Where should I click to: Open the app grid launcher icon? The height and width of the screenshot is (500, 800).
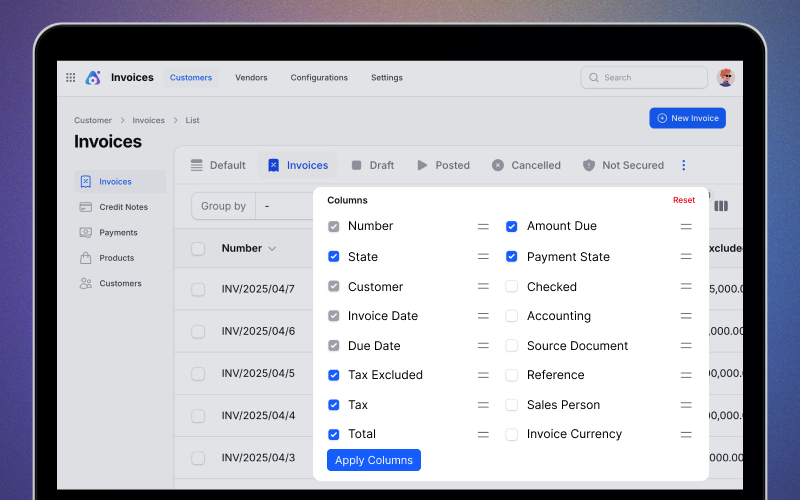tap(70, 78)
